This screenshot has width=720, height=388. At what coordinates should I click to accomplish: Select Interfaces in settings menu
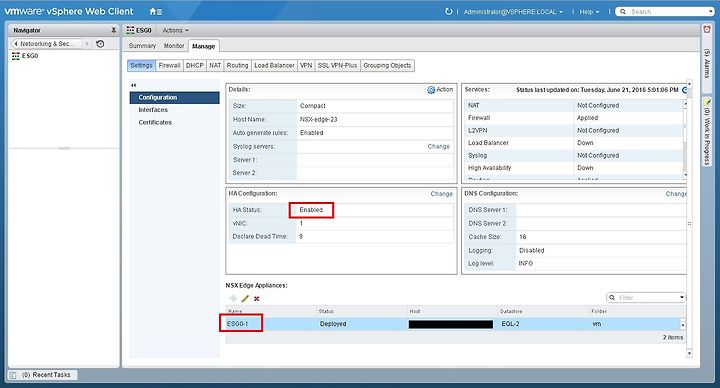coord(153,110)
